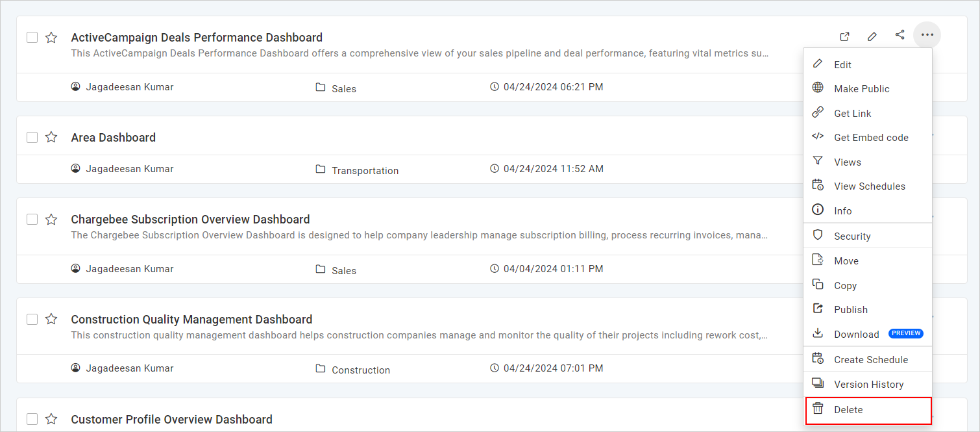The image size is (980, 432).
Task: Select Make Public from the menu
Action: (x=861, y=88)
